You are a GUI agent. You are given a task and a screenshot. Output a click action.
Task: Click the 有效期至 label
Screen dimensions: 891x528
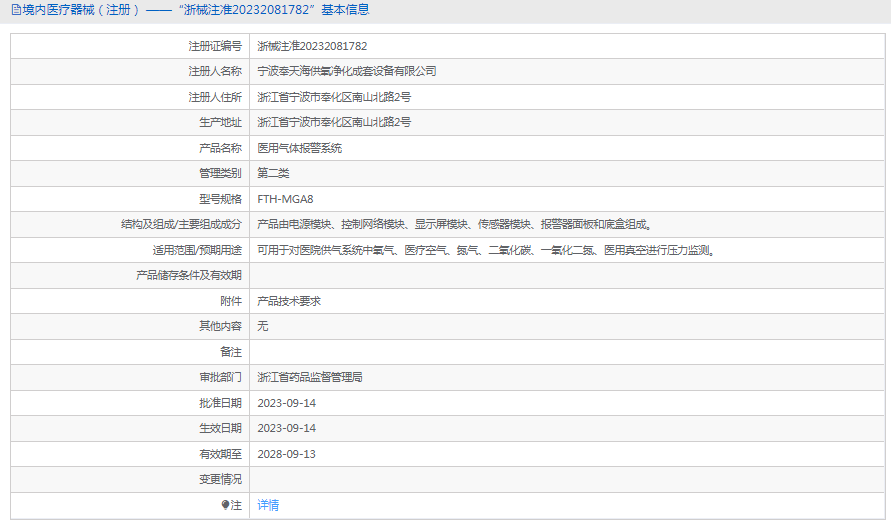[x=220, y=454]
